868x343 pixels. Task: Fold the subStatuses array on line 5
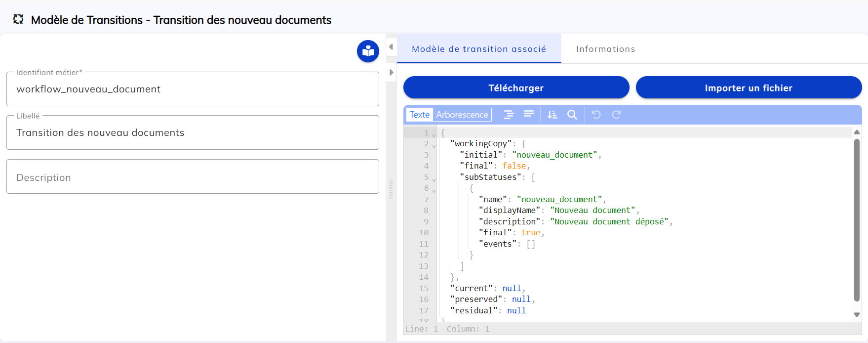click(434, 179)
